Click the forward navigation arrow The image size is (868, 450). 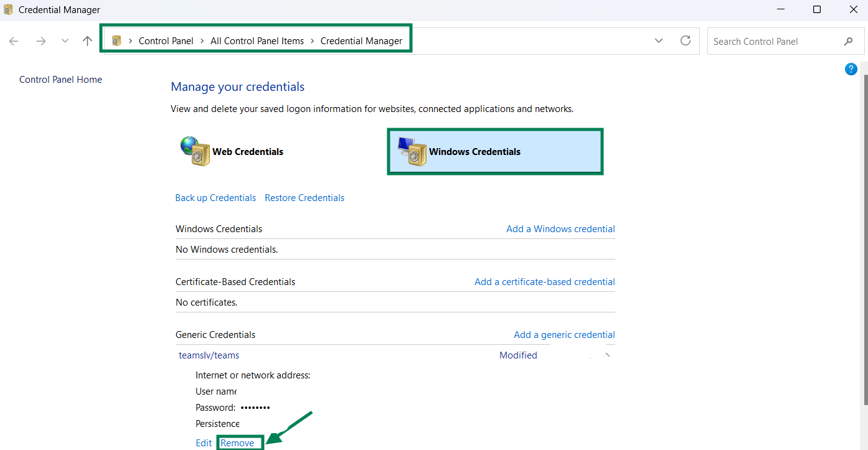pos(41,41)
